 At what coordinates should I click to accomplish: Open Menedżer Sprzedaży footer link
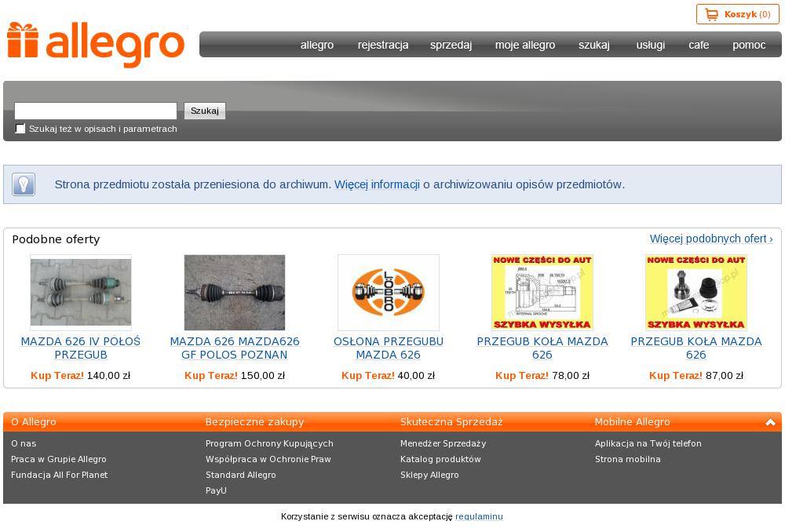tap(443, 443)
